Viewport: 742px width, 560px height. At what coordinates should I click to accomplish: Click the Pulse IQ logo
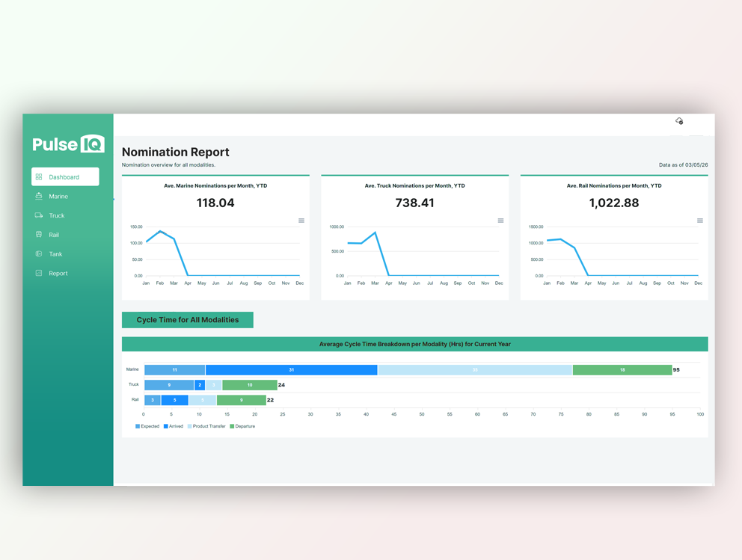[68, 144]
